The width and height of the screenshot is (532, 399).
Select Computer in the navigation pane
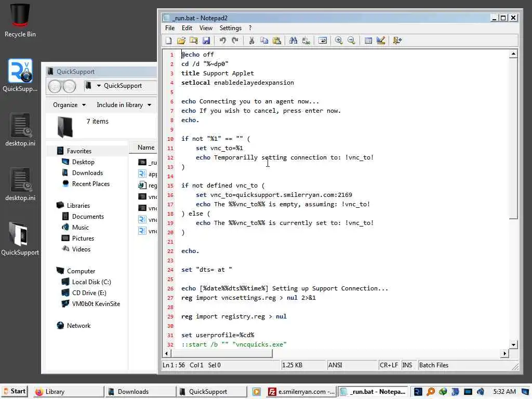81,271
